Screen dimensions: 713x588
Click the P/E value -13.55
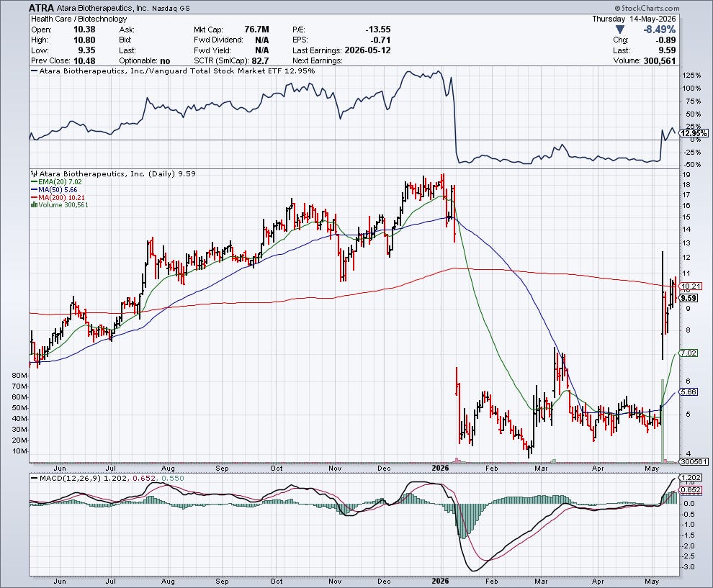(378, 30)
